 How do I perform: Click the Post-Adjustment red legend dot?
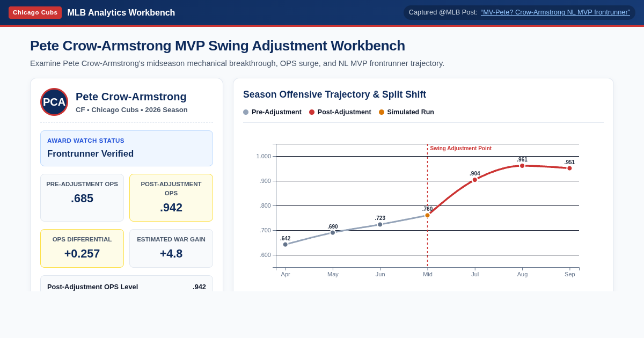click(312, 112)
